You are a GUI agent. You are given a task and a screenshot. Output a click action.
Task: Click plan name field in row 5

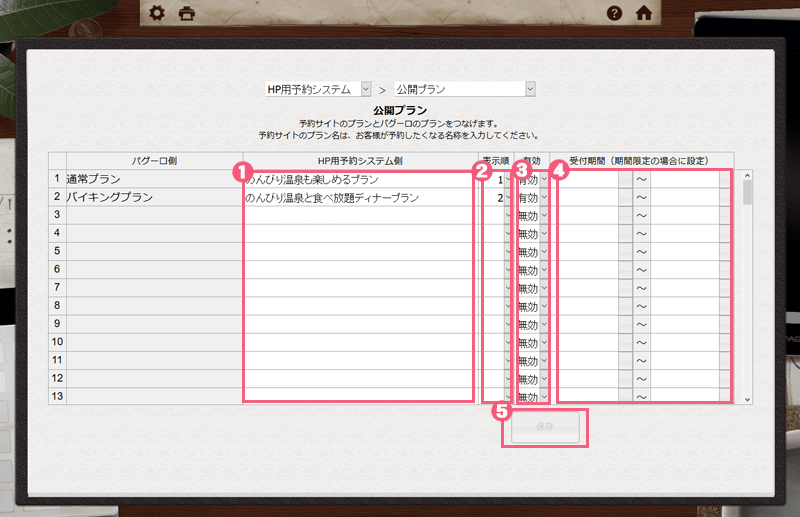tap(360, 252)
